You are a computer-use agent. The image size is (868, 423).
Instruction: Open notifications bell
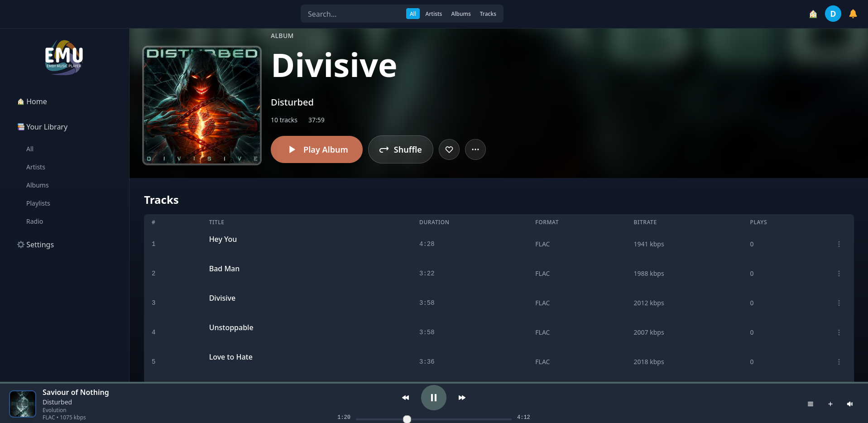[x=853, y=14]
